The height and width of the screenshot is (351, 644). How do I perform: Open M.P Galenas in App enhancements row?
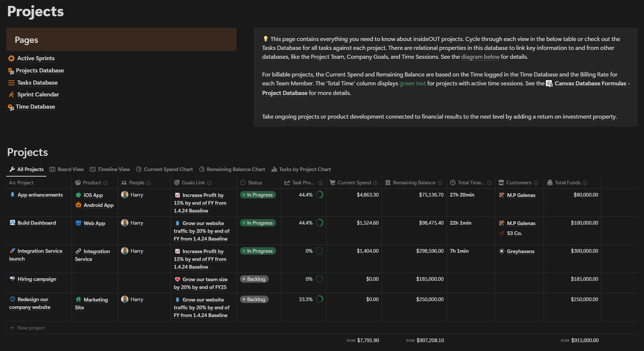[x=517, y=195]
